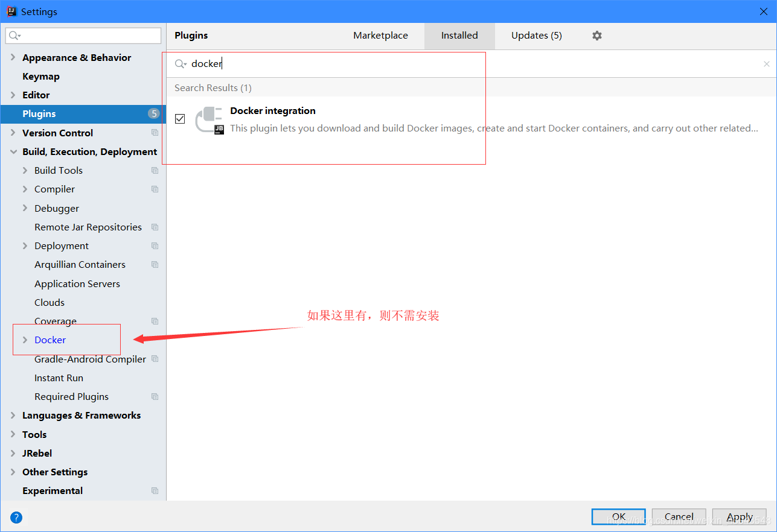Expand the Editor section

(13, 95)
